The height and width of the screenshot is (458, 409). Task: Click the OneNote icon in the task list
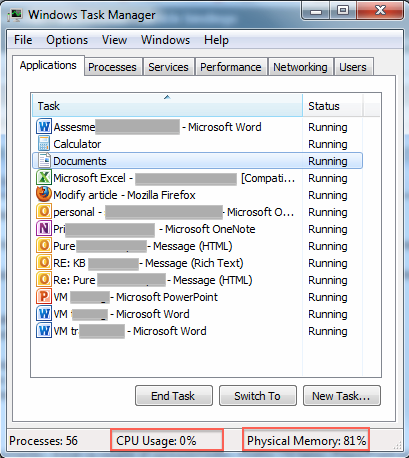tap(44, 229)
